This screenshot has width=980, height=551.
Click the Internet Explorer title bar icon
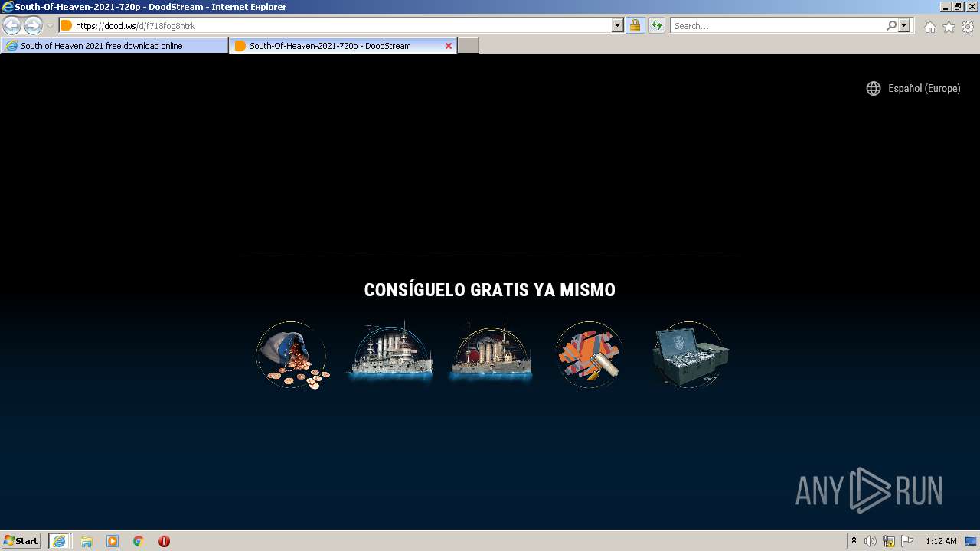pyautogui.click(x=8, y=7)
